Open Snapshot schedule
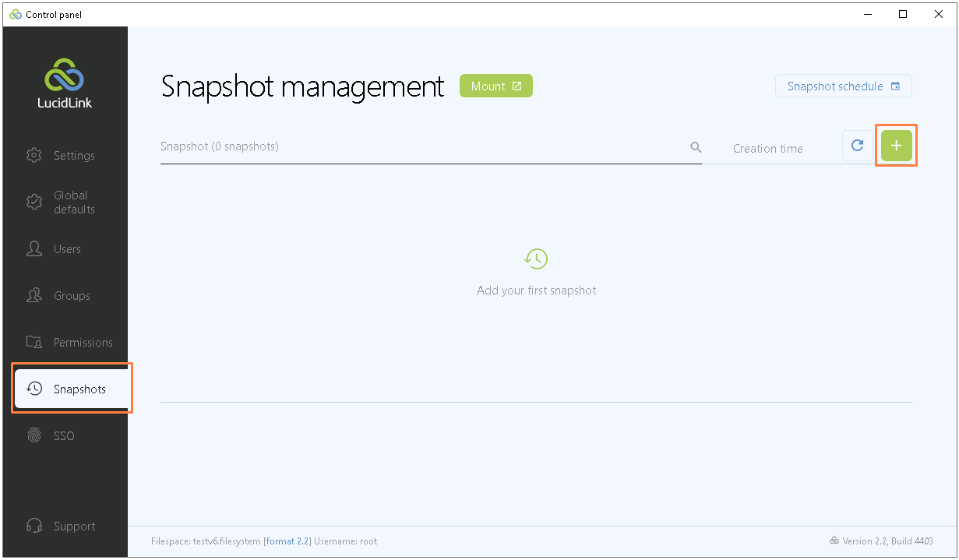 tap(843, 86)
